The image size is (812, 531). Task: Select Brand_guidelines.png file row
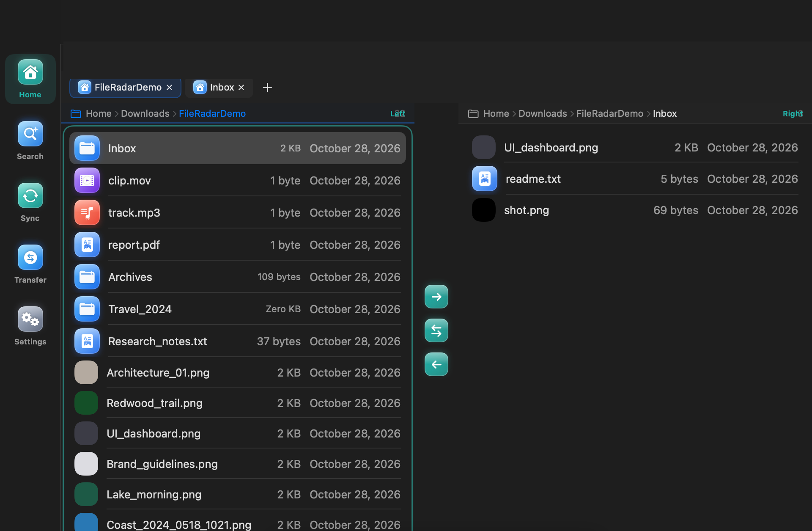[238, 464]
